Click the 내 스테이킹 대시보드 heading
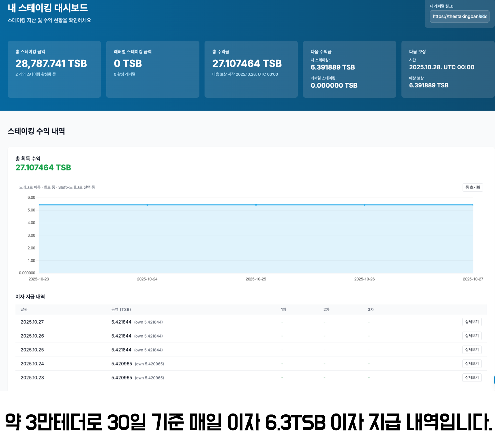Image resolution: width=495 pixels, height=448 pixels. pyautogui.click(x=48, y=8)
